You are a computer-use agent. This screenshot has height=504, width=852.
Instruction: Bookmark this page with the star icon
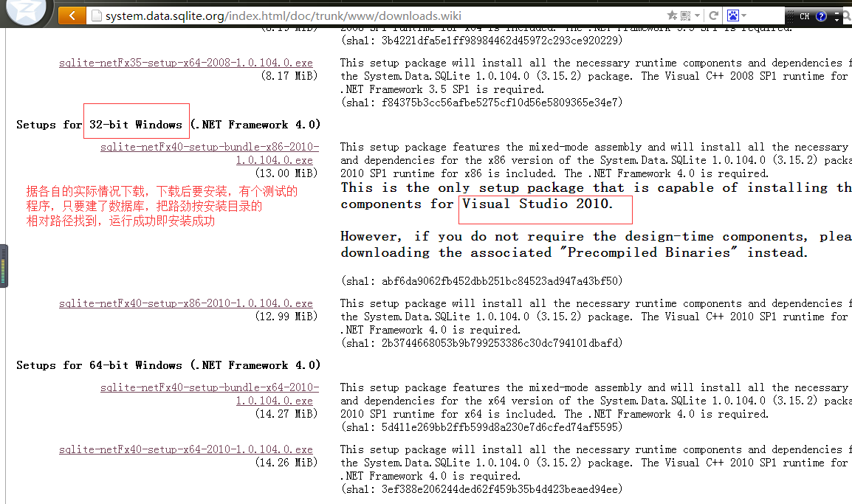672,15
